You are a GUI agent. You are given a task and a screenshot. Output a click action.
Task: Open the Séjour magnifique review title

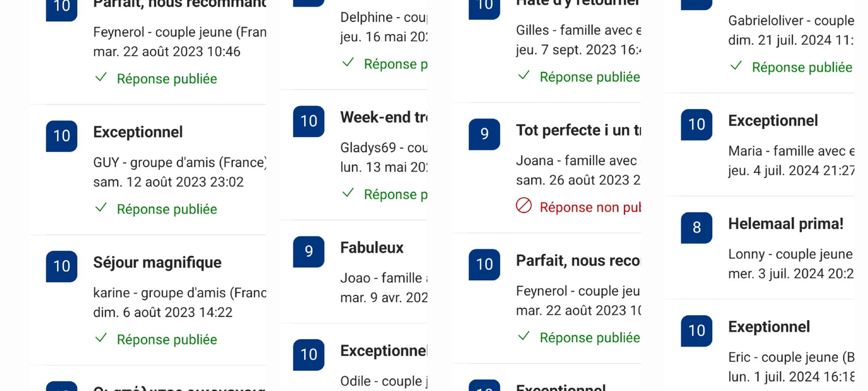157,262
